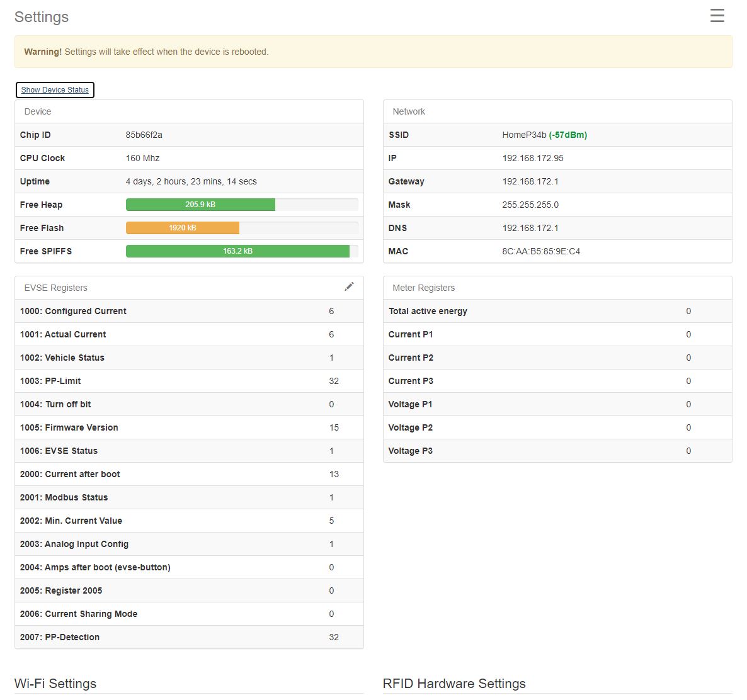Open the hamburger navigation menu
The width and height of the screenshot is (747, 700).
(717, 16)
